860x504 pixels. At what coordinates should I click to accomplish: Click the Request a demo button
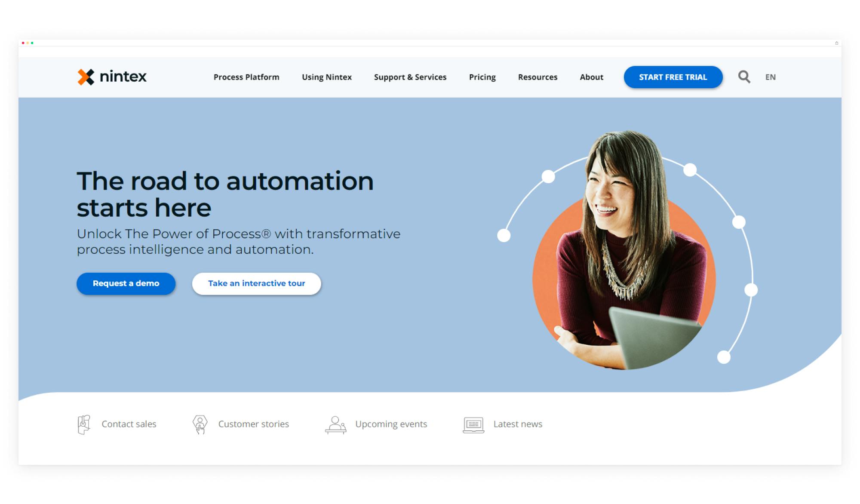coord(126,283)
